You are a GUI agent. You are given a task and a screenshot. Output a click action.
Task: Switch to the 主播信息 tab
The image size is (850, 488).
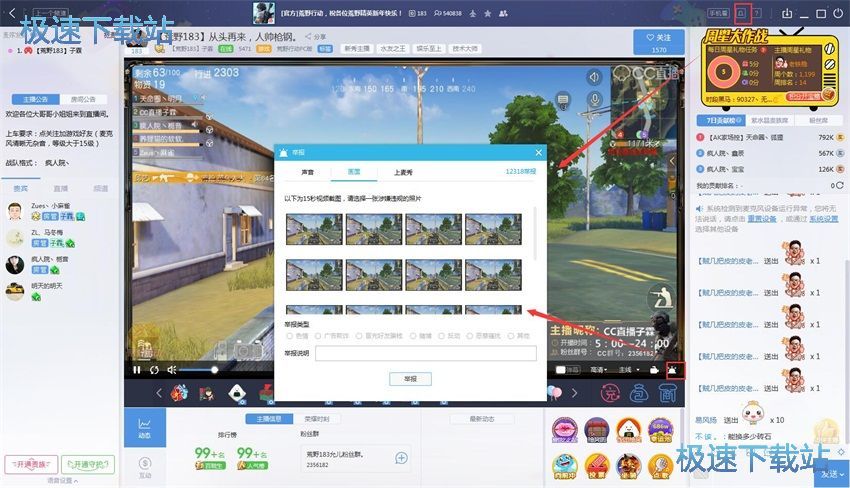(x=269, y=419)
